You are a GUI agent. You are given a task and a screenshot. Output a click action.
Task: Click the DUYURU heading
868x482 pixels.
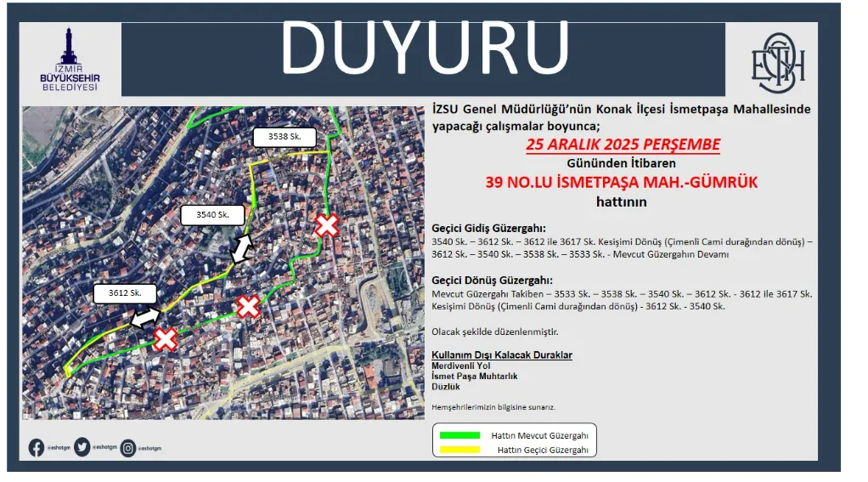pos(426,48)
